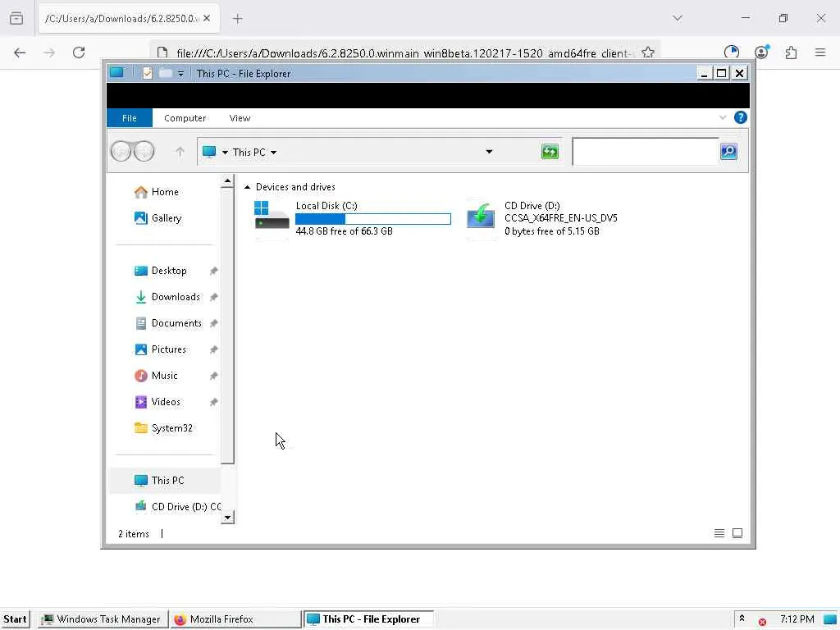Bookmark this page with the Firefox star
This screenshot has width=840, height=630.
(648, 52)
